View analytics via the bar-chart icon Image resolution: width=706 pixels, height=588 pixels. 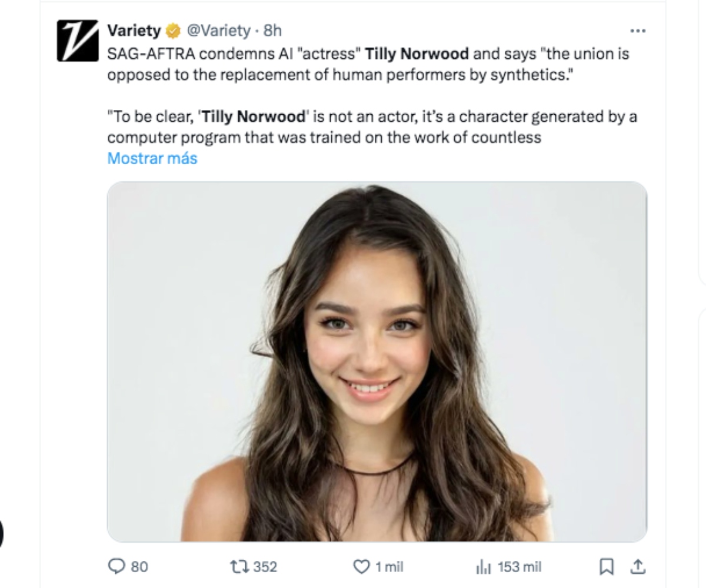[x=482, y=566]
